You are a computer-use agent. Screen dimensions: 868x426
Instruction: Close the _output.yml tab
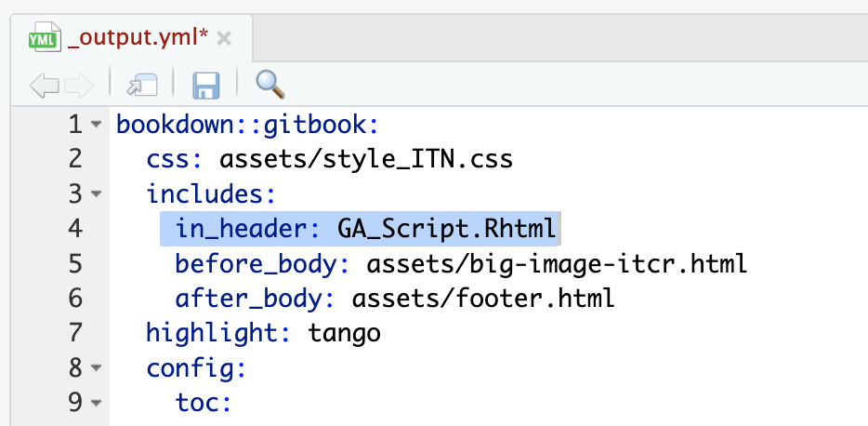click(224, 39)
